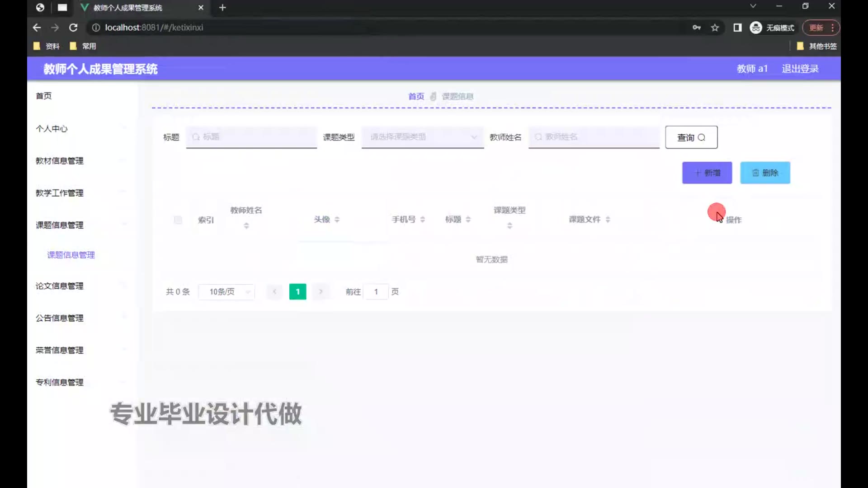This screenshot has height=488, width=868.
Task: Click the 查询 search button
Action: pyautogui.click(x=691, y=137)
